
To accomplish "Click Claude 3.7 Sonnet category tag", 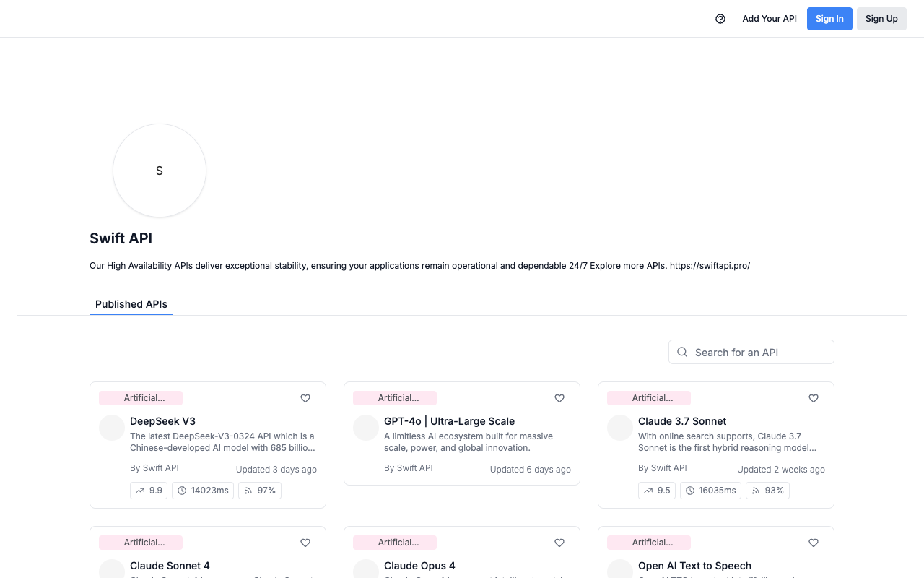I will (649, 398).
